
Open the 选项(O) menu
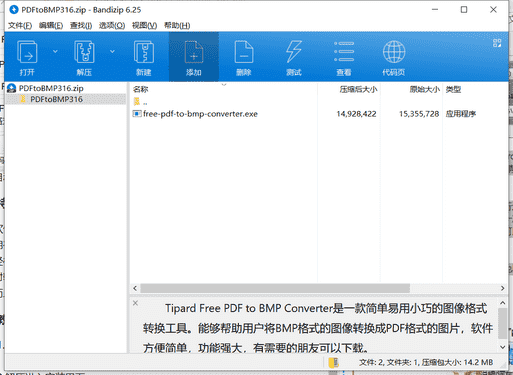pos(112,25)
